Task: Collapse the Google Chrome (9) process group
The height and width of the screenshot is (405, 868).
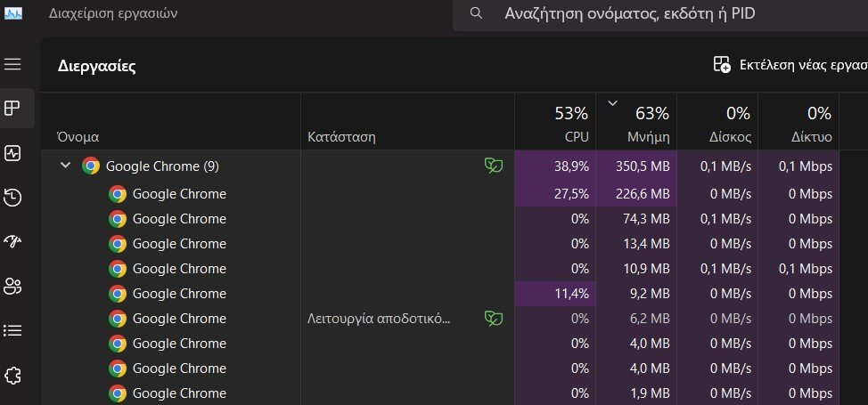Action: pos(65,166)
